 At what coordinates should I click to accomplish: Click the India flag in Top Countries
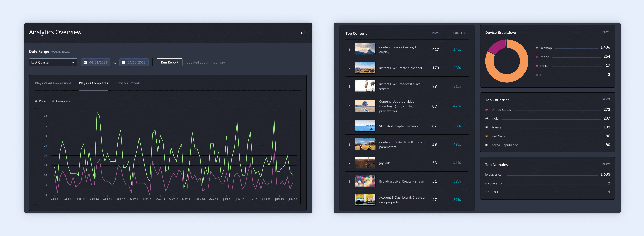(x=487, y=118)
